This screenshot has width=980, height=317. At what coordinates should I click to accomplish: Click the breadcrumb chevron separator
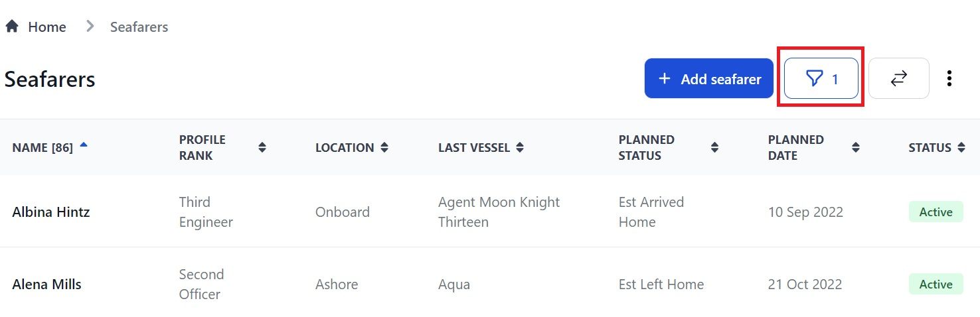click(90, 27)
